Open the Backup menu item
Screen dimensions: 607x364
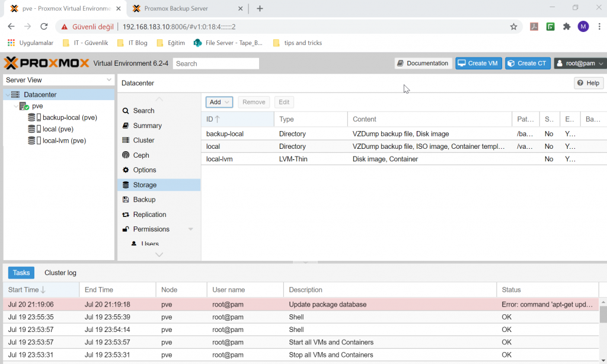(159, 199)
